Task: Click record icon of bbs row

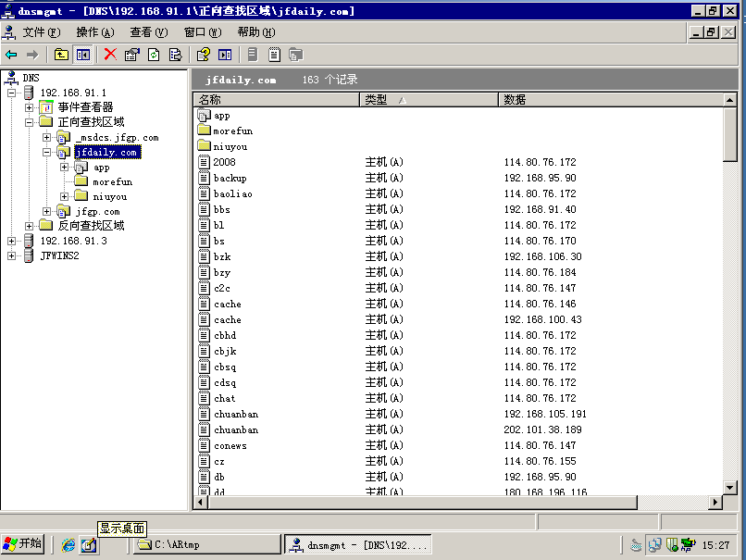Action: tap(204, 209)
